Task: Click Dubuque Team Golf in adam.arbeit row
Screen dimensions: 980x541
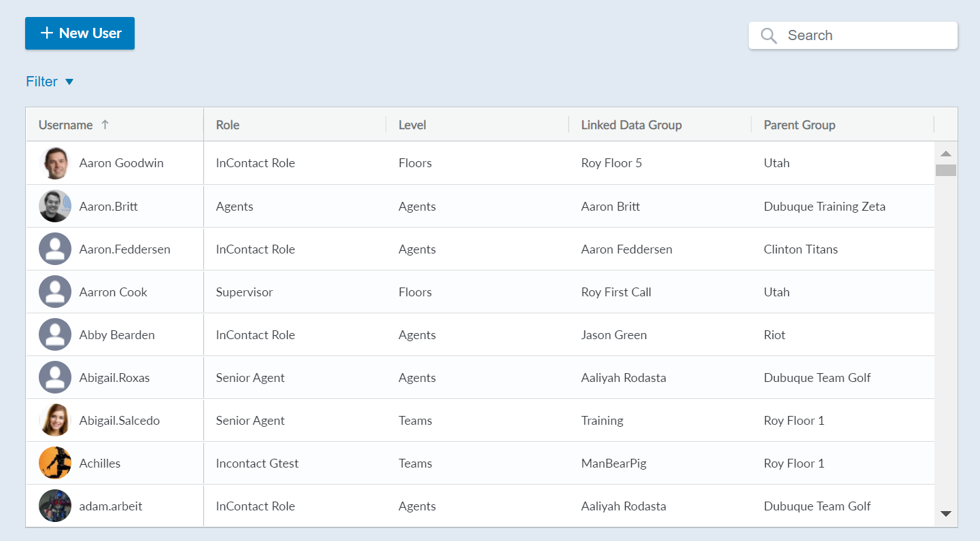Action: (817, 506)
